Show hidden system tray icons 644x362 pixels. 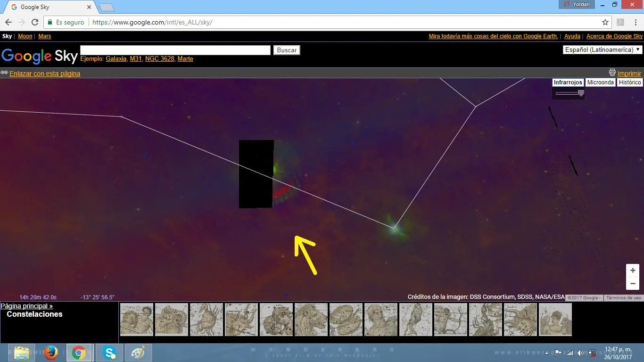(547, 353)
